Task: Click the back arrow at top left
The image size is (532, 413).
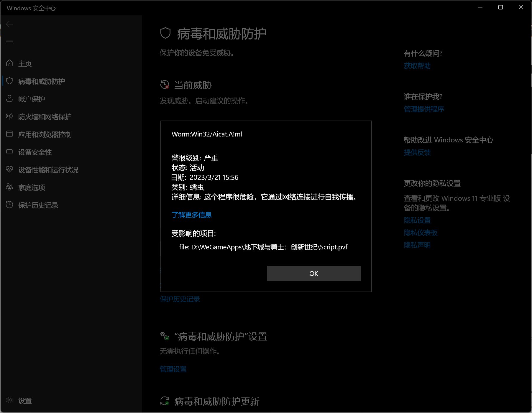Action: (x=9, y=24)
